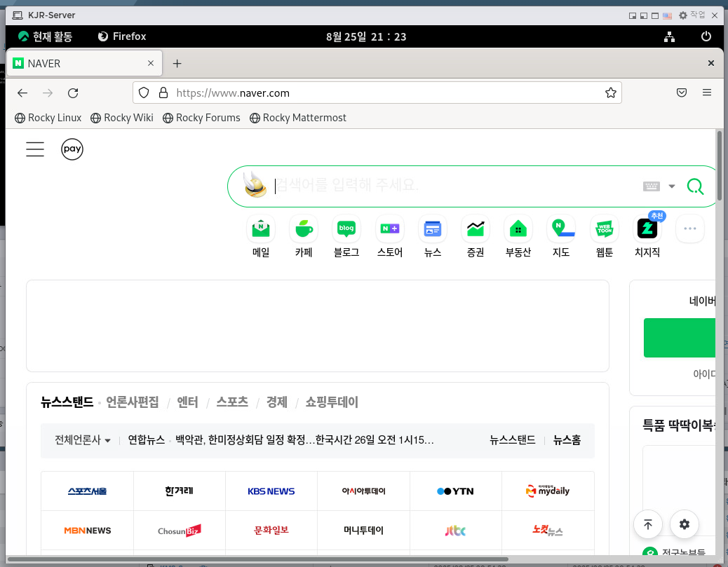
Task: Open the Naver hamburger menu
Action: coord(35,149)
